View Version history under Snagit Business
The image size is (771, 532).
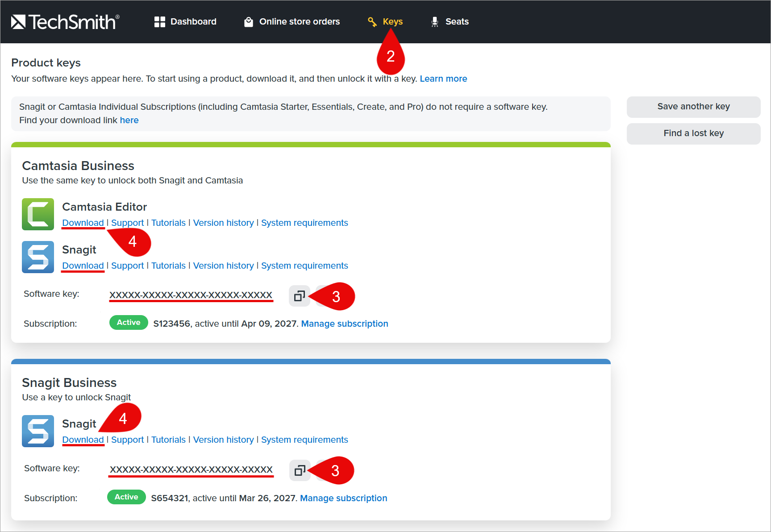(x=223, y=440)
